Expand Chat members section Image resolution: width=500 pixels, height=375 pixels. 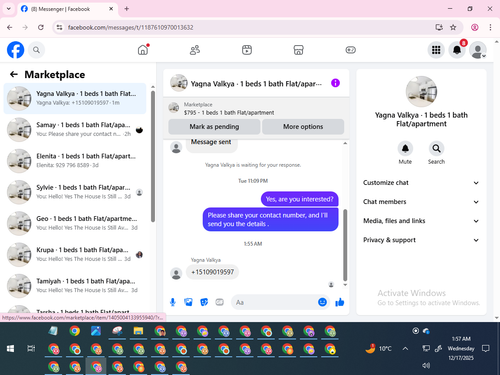pyautogui.click(x=421, y=202)
